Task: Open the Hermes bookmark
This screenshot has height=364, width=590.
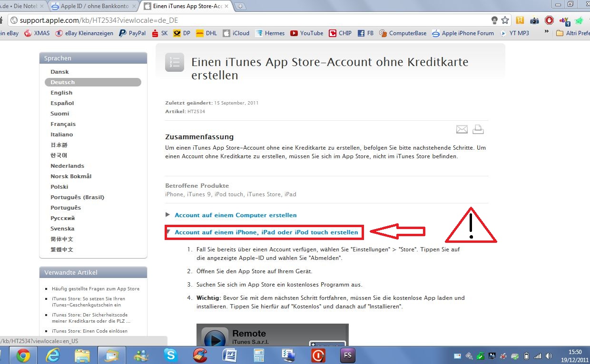Action: (270, 33)
